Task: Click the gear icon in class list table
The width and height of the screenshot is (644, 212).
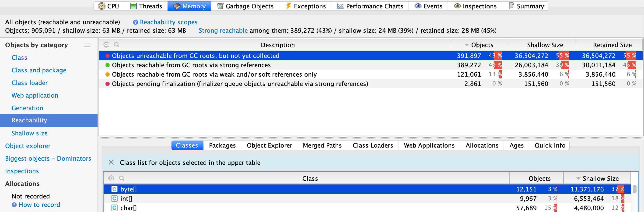Action: 111,178
